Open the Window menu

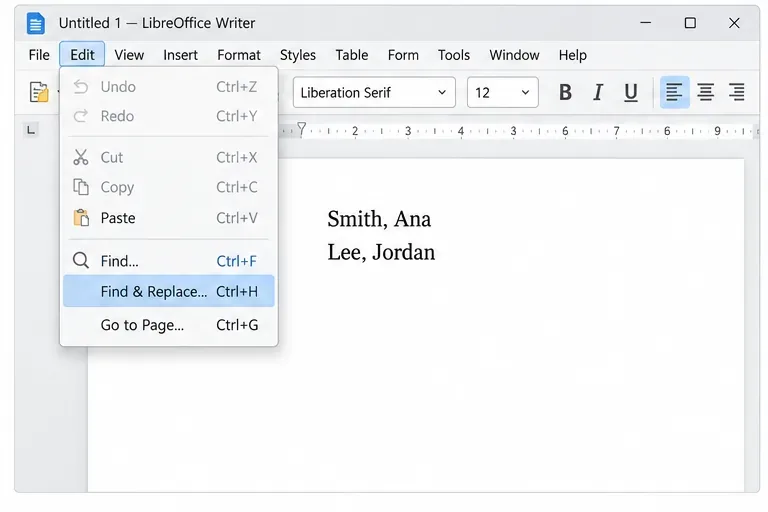pyautogui.click(x=514, y=55)
